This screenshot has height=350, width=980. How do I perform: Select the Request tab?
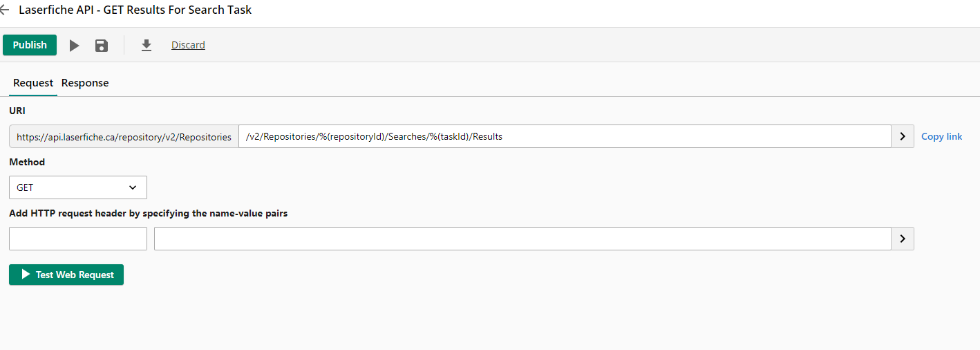(x=33, y=83)
